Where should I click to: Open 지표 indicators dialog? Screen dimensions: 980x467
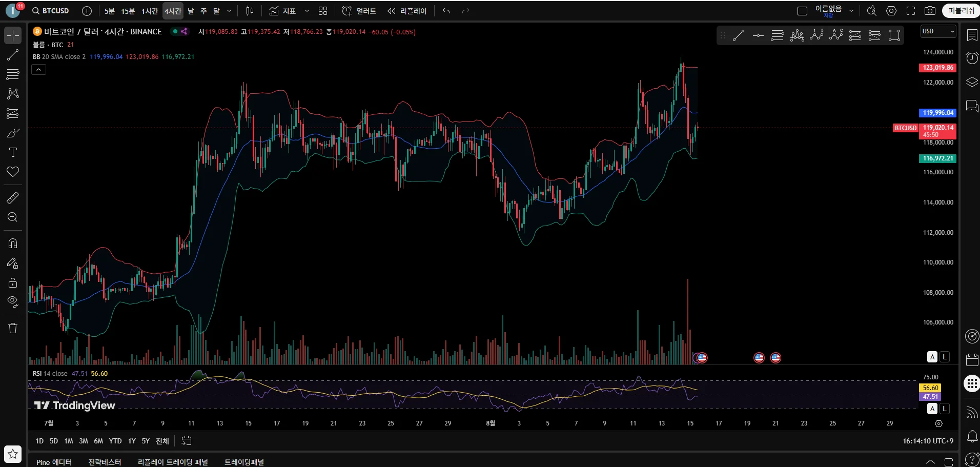(282, 11)
